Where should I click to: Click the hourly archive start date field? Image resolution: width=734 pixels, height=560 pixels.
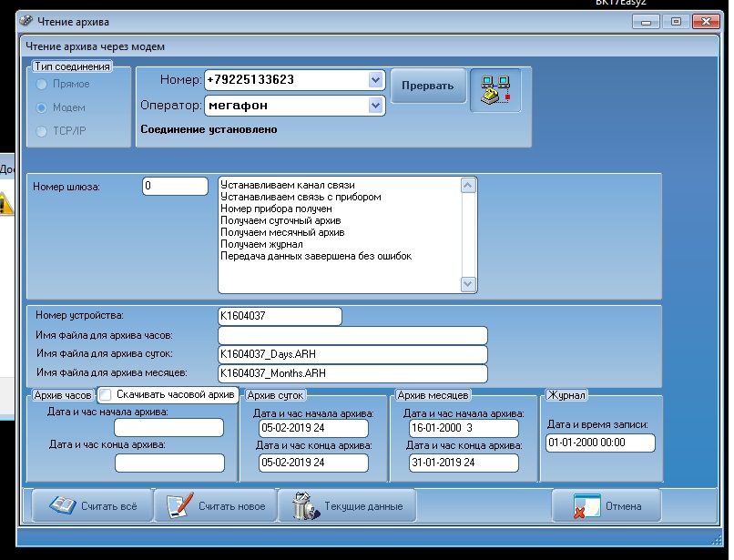[169, 427]
